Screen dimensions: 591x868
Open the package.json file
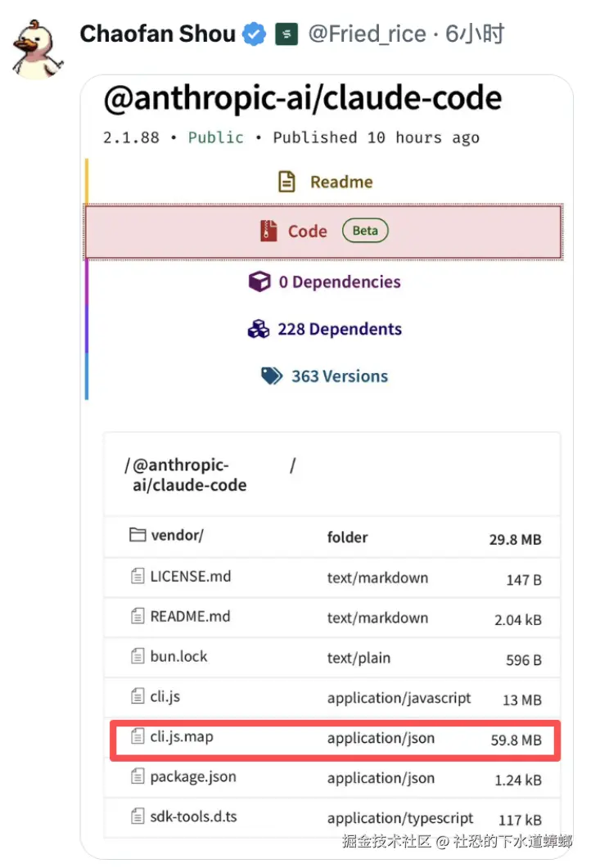coord(193,777)
